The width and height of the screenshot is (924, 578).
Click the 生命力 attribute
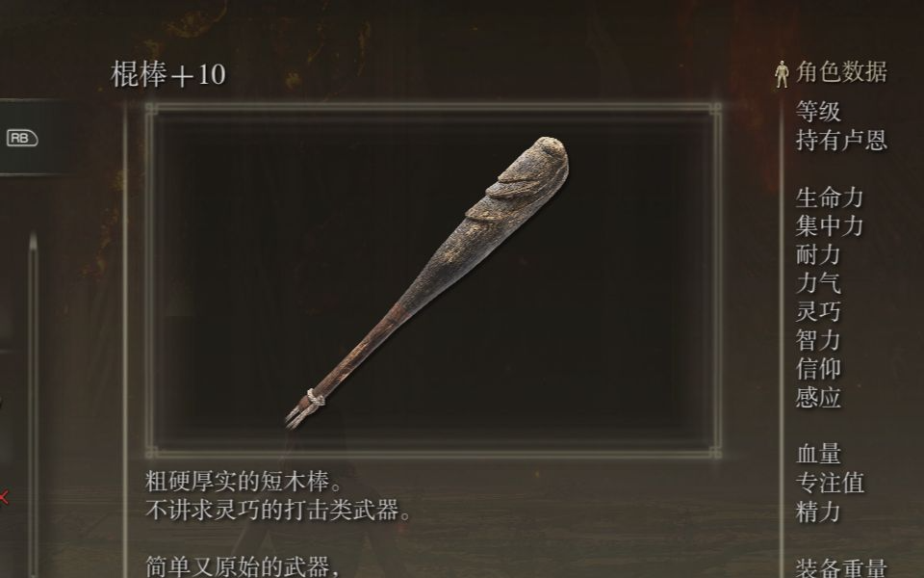pyautogui.click(x=830, y=197)
